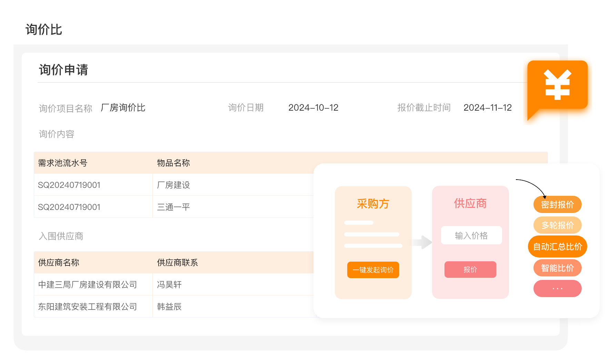Click the 报价截止时间 date 2024-11-12
The width and height of the screenshot is (610, 364).
tap(488, 108)
